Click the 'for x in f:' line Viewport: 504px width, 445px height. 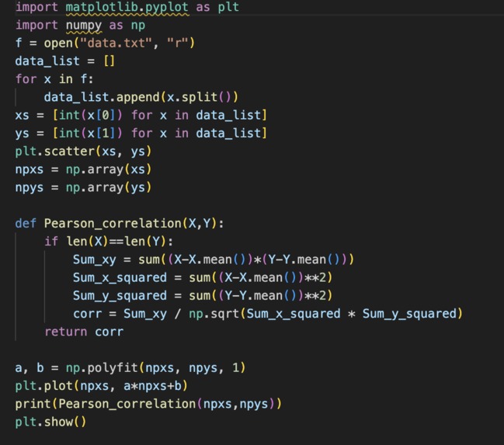[54, 79]
